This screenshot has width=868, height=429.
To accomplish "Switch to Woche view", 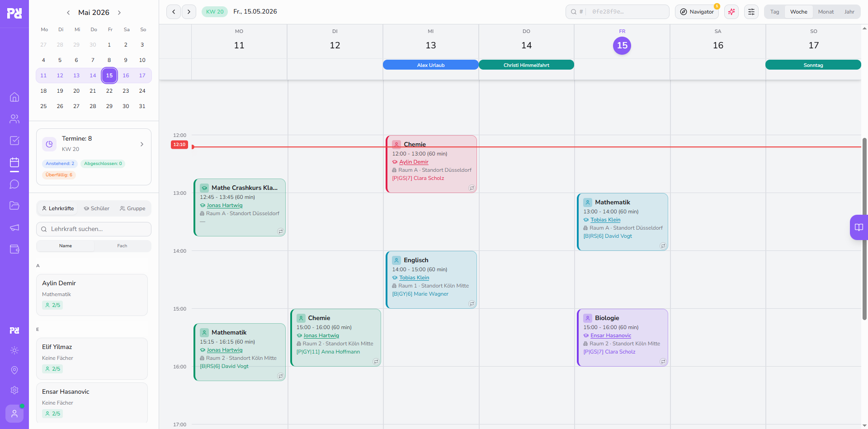I will pyautogui.click(x=799, y=12).
